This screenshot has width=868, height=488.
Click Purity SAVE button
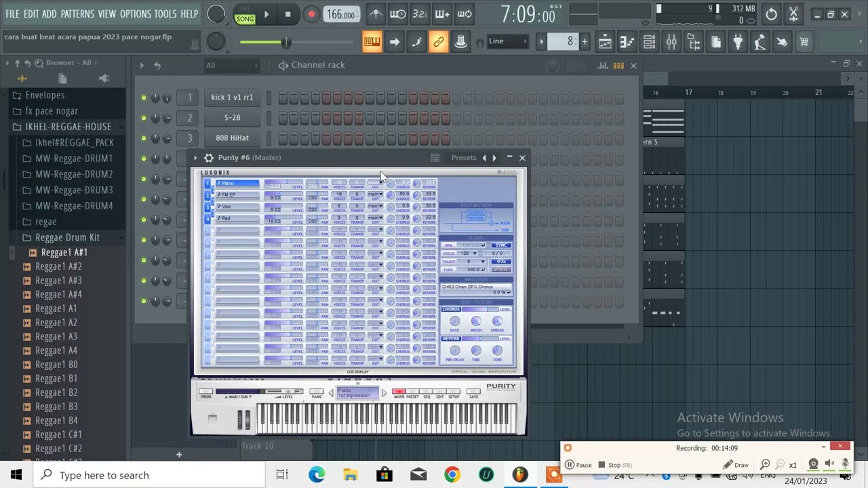coord(473,392)
